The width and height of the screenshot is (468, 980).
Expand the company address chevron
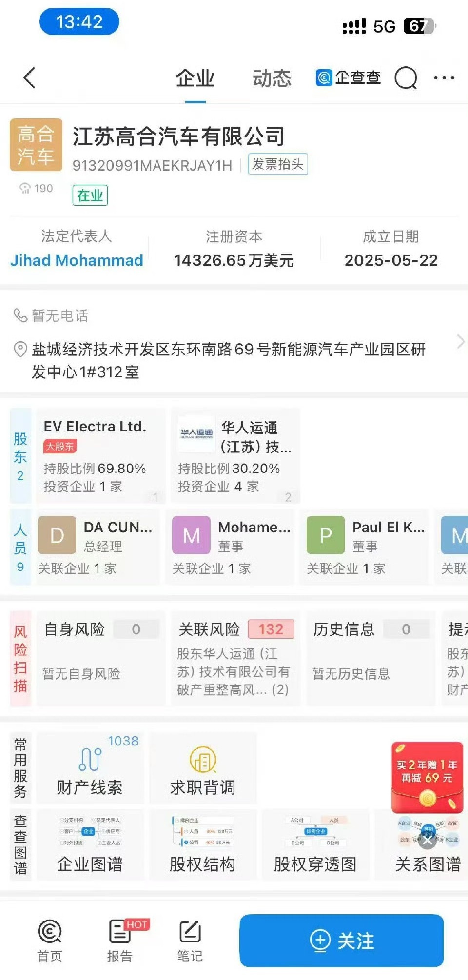460,342
